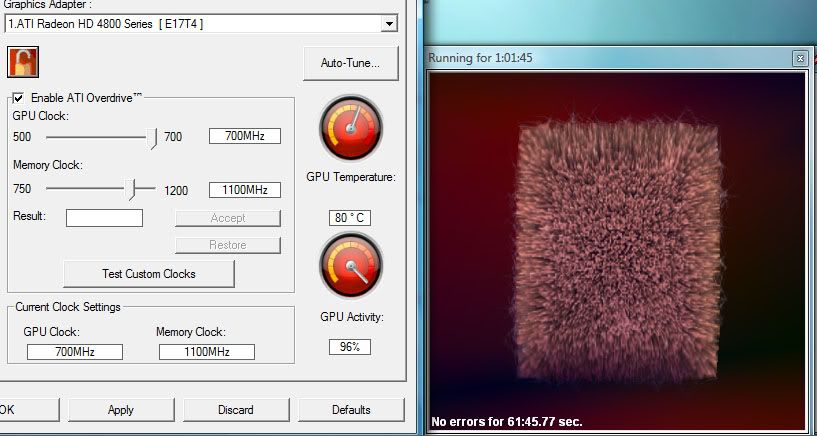Click the GPU Activity gauge

click(x=351, y=265)
